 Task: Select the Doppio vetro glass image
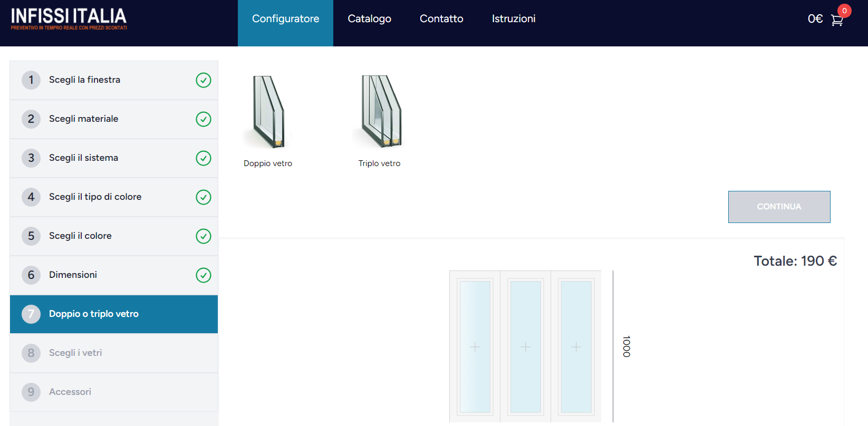tap(268, 112)
